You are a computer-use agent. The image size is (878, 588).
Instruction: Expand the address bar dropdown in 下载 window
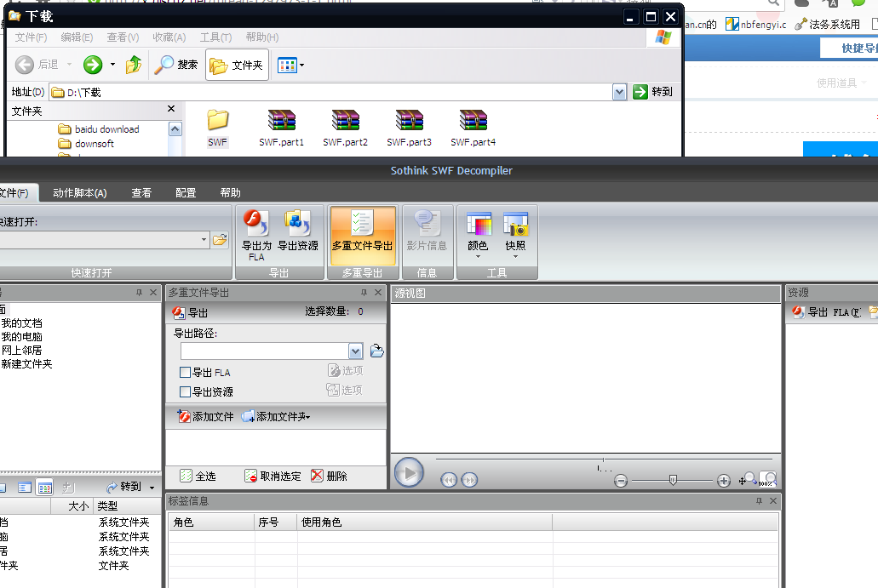[x=619, y=92]
